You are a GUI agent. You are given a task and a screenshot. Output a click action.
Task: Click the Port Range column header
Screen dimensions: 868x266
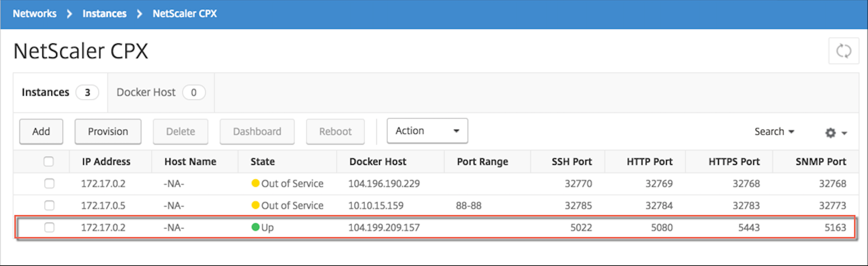point(482,162)
